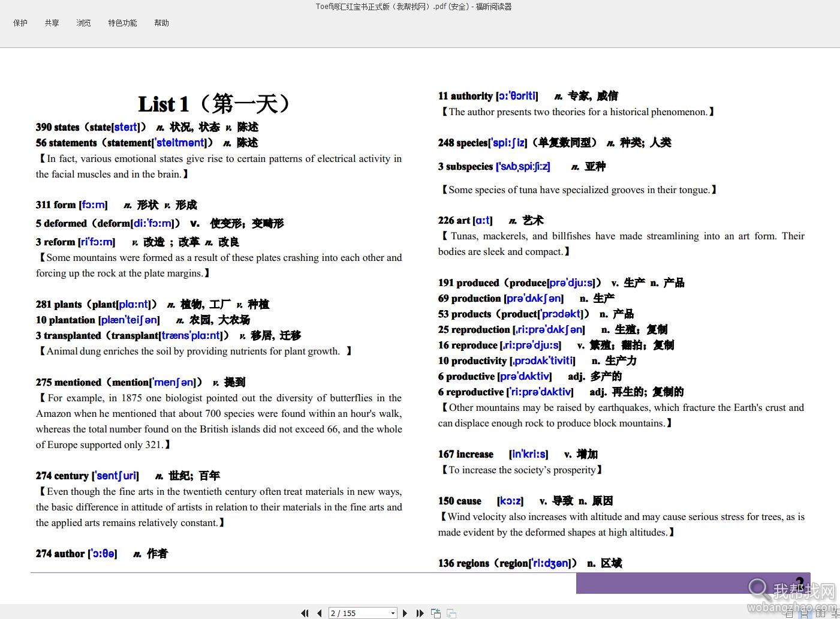This screenshot has height=619, width=840.
Task: Click the sentence starting 'Other mountains may be raised'
Action: pos(621,416)
